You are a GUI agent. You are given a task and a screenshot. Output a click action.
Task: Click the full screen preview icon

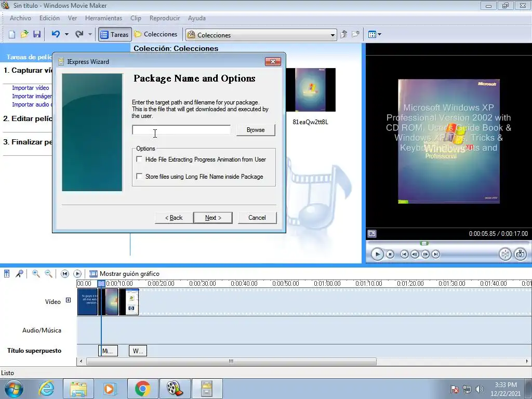372,234
